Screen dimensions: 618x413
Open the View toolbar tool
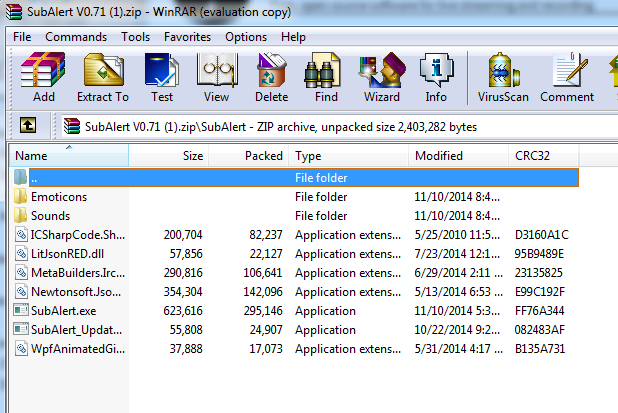[x=217, y=70]
